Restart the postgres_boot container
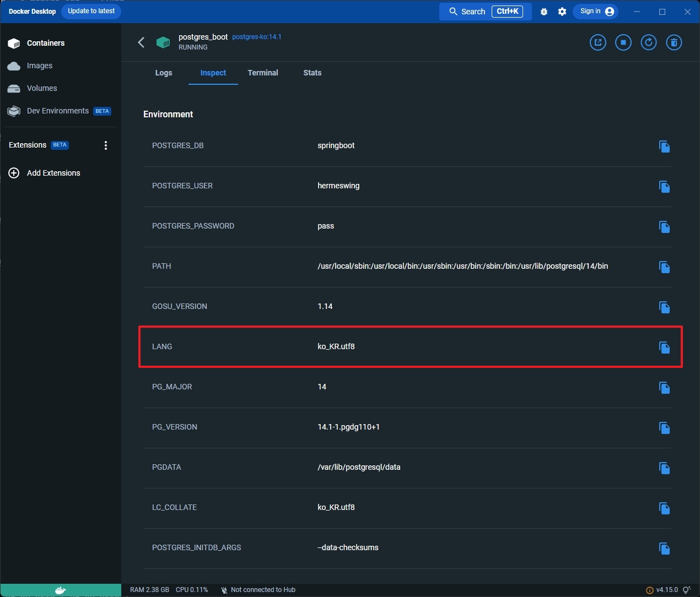The height and width of the screenshot is (597, 700). [x=649, y=42]
